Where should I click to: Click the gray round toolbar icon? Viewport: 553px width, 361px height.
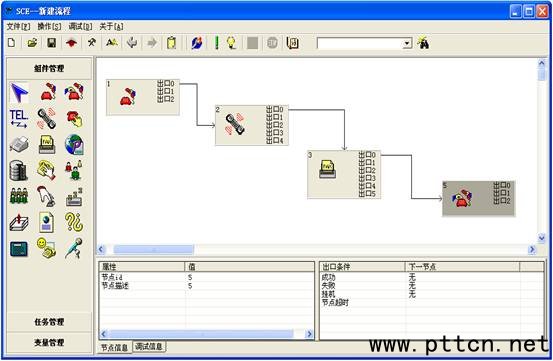point(272,43)
